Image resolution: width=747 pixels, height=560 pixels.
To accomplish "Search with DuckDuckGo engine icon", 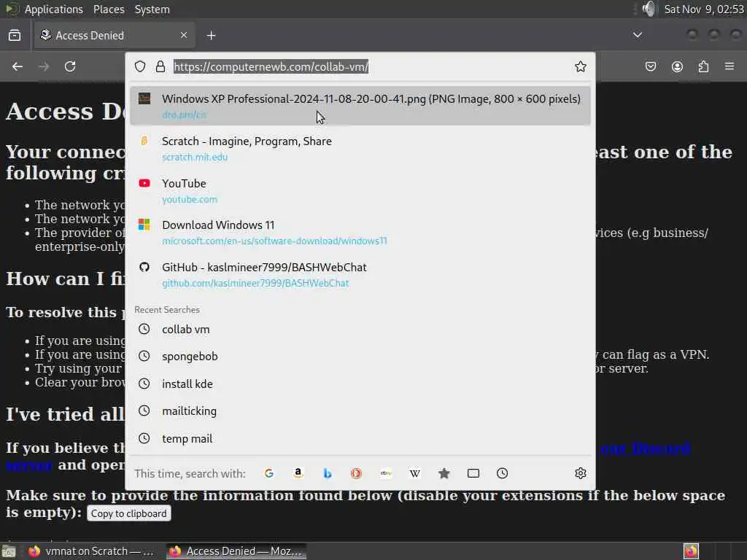I will pos(356,473).
